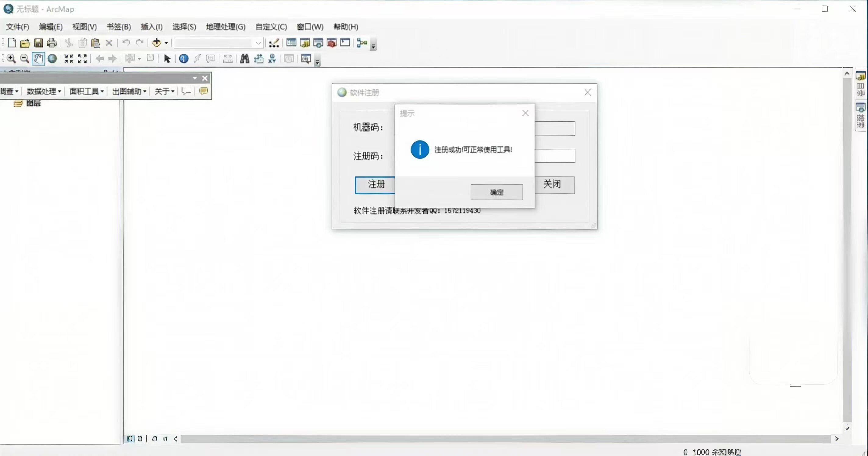Image resolution: width=868 pixels, height=456 pixels.
Task: Open the 自定义(C) menu
Action: point(271,27)
